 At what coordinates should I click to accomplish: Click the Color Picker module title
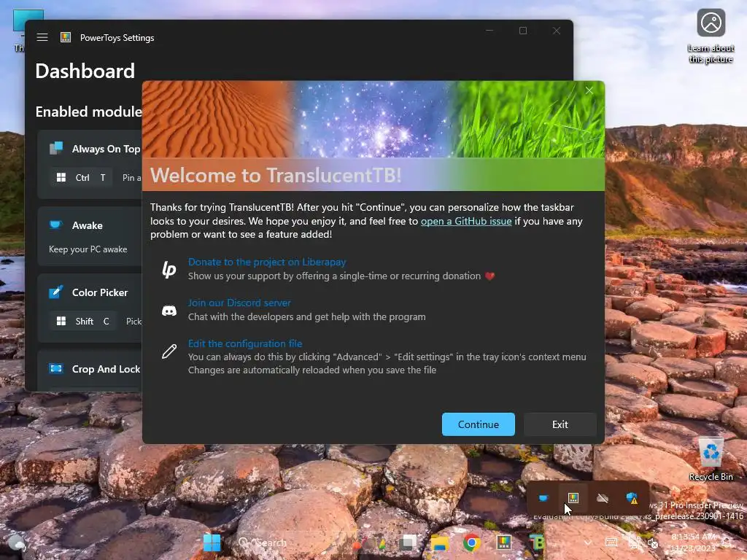click(x=99, y=292)
